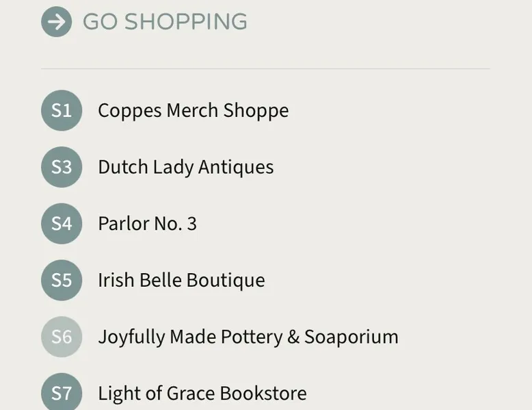
Task: Open the GO SHOPPING heading link
Action: [165, 22]
